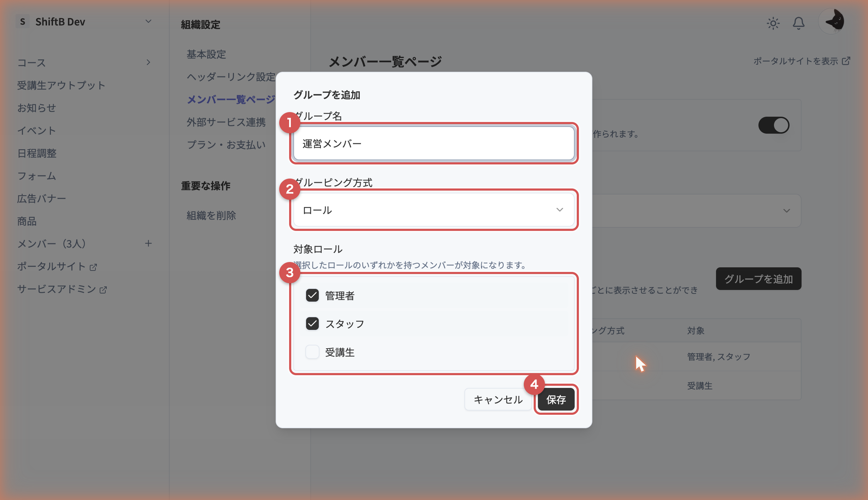Open ポータルサイトを表示 link
Image resolution: width=868 pixels, height=500 pixels.
coord(802,61)
